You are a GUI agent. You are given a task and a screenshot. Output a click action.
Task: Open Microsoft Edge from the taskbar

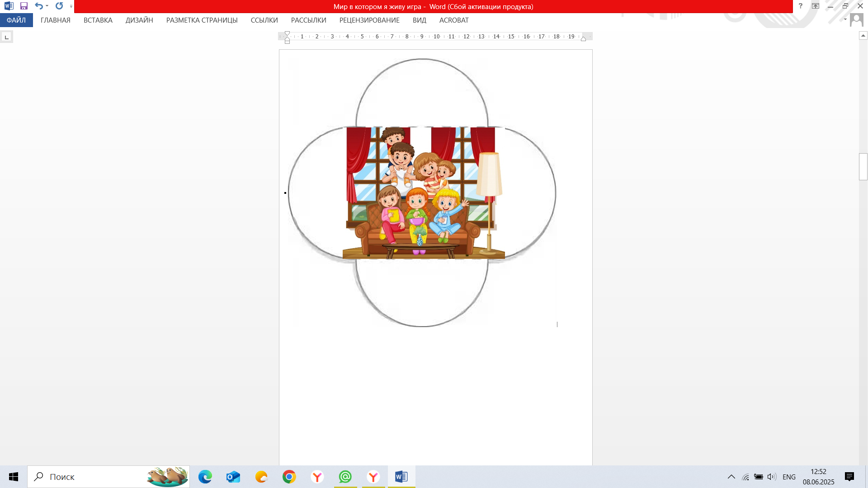tap(205, 477)
